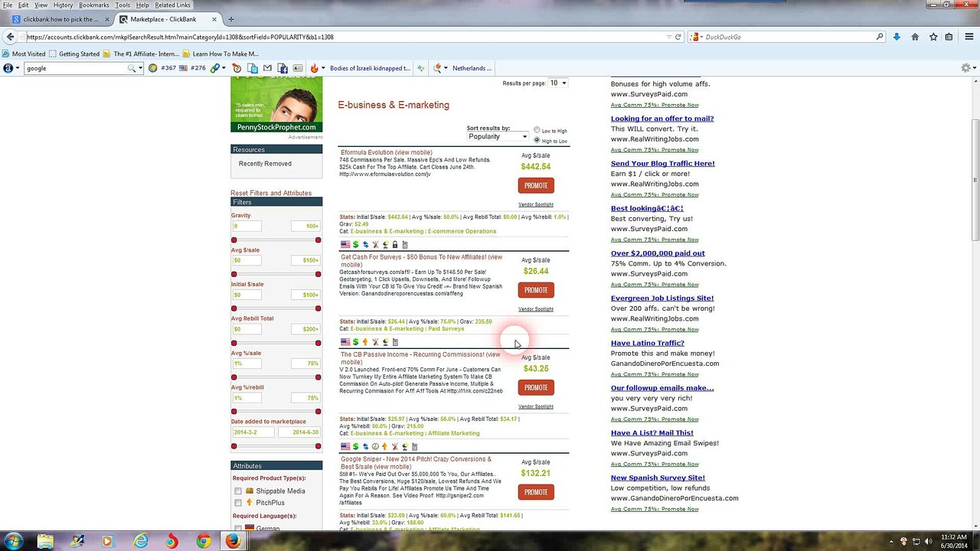Click the Firefox taskbar icon

(234, 541)
